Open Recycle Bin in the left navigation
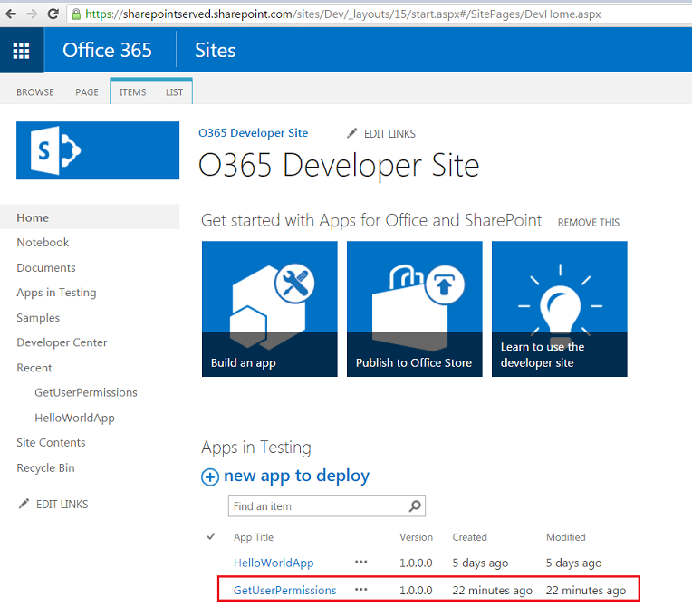 (x=45, y=467)
